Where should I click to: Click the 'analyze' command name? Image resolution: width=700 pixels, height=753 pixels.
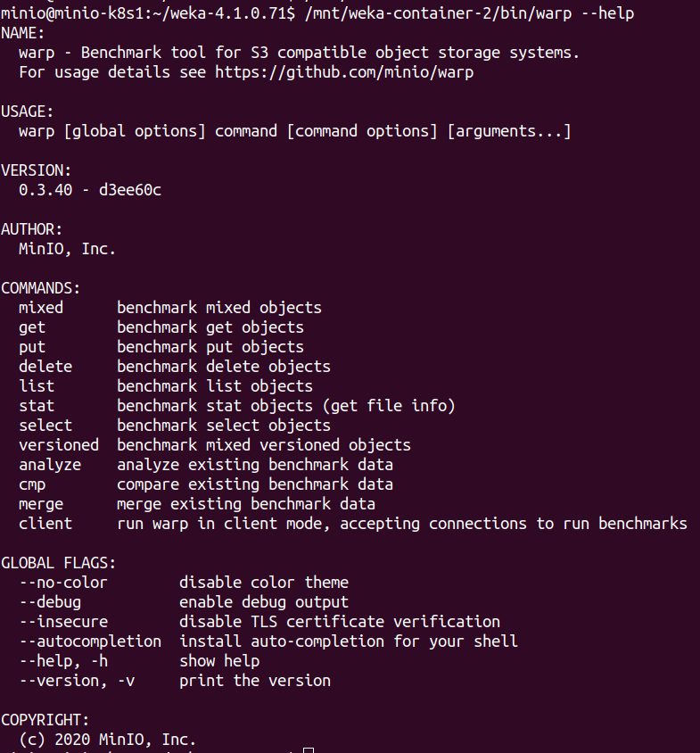pos(50,465)
